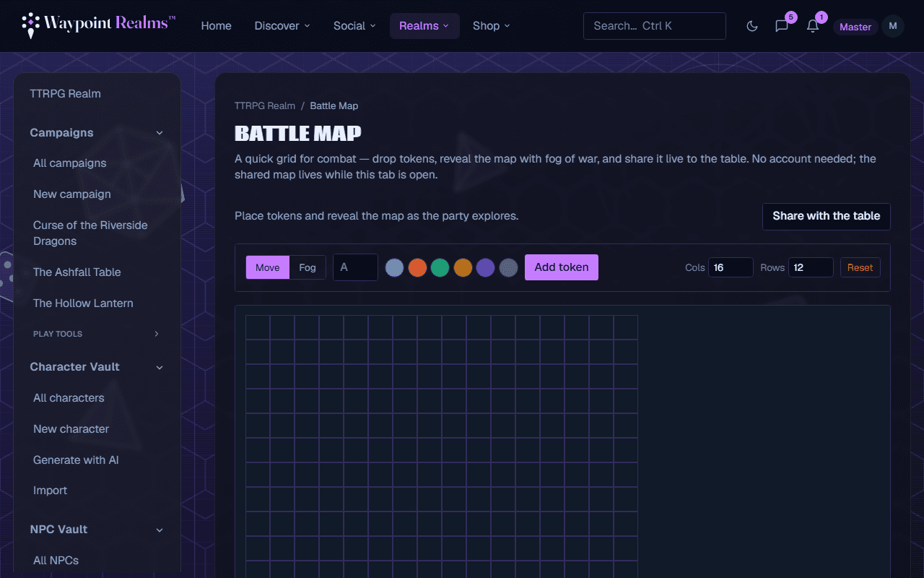Select the gray token color
Screen dimensions: 924x578
coord(509,268)
